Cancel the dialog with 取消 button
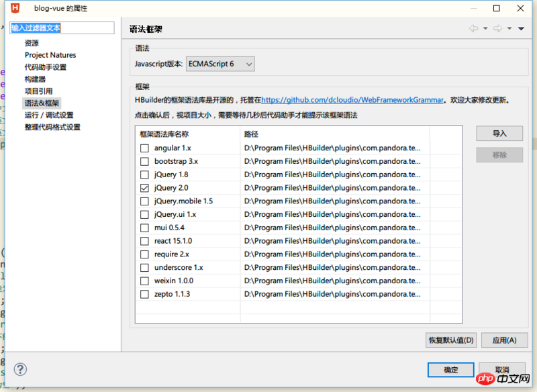537x392 pixels. [x=502, y=369]
